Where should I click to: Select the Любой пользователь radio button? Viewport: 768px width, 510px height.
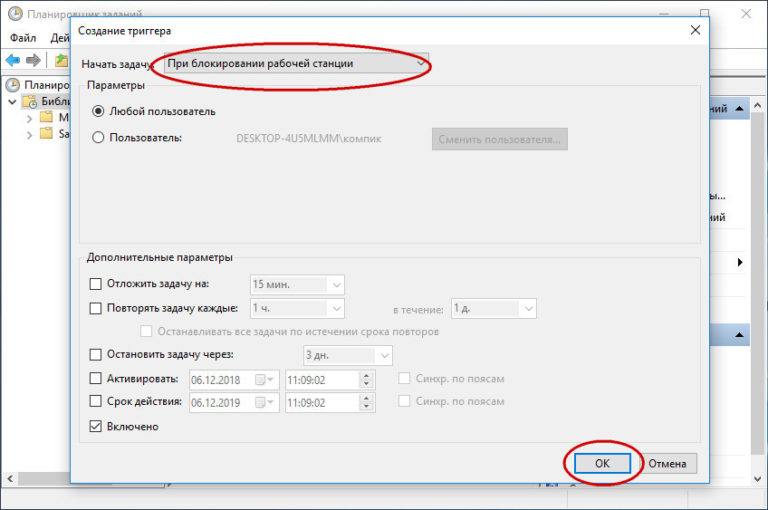pos(98,111)
